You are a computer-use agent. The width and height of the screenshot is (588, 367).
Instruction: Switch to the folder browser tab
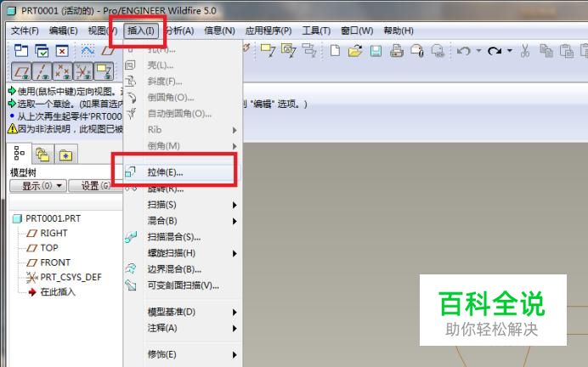pos(42,154)
